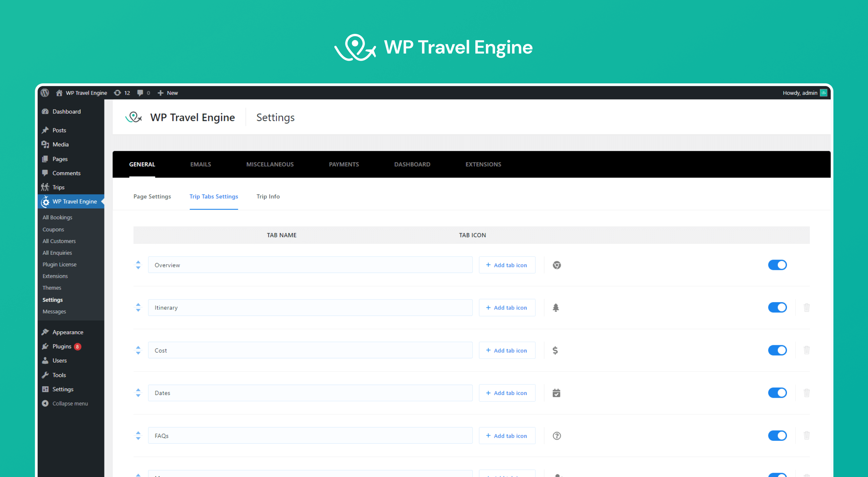This screenshot has height=477, width=868.
Task: Delete the Dates tab with trash icon
Action: [x=807, y=393]
